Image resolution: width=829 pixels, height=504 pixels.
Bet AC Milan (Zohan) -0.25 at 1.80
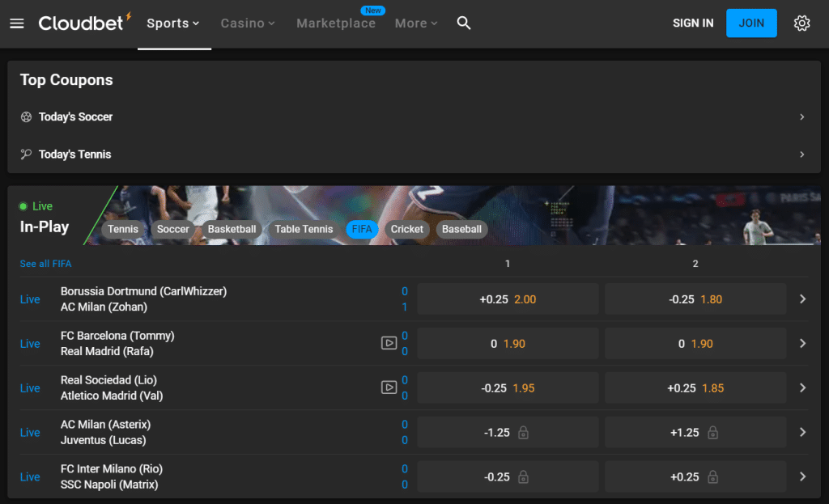point(695,299)
